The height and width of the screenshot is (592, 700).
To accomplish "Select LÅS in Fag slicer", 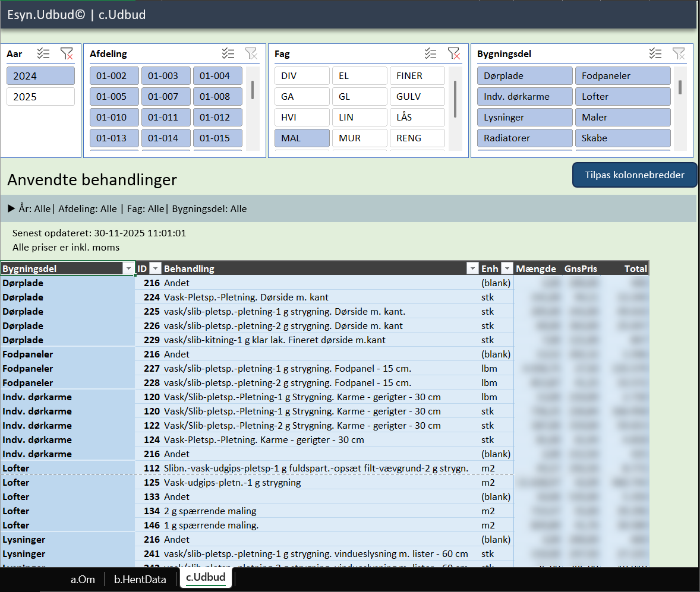I will pyautogui.click(x=417, y=118).
